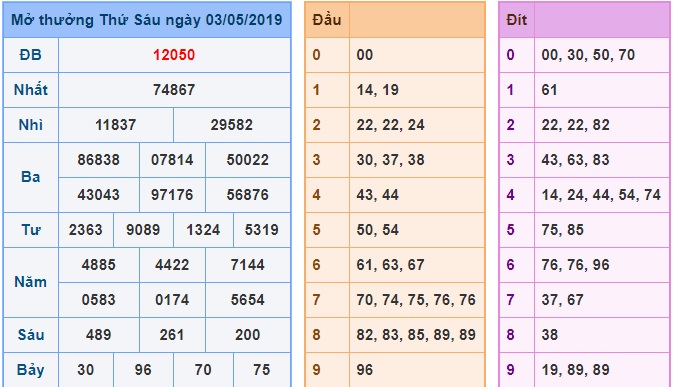Select third prize number 43043
Screen dimensions: 677x387
(98, 195)
